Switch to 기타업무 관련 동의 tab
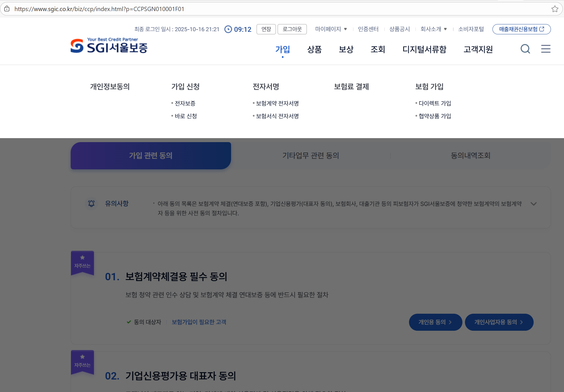Image resolution: width=564 pixels, height=392 pixels. [x=311, y=155]
